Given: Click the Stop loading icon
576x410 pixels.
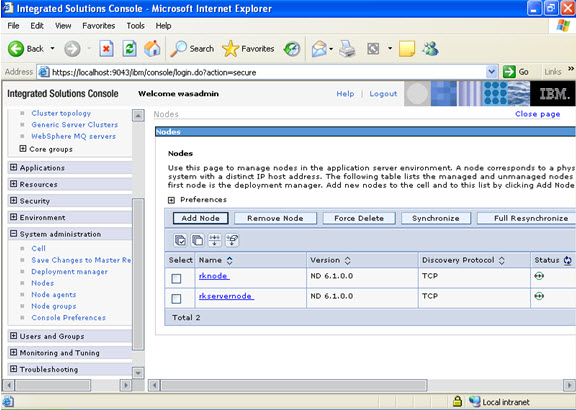Looking at the screenshot, I should tap(106, 48).
